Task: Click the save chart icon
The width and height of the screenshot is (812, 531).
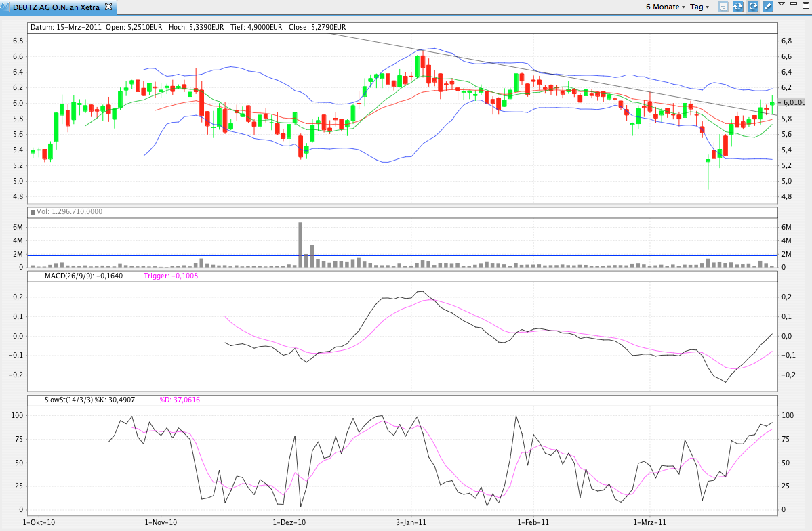Action: point(723,7)
